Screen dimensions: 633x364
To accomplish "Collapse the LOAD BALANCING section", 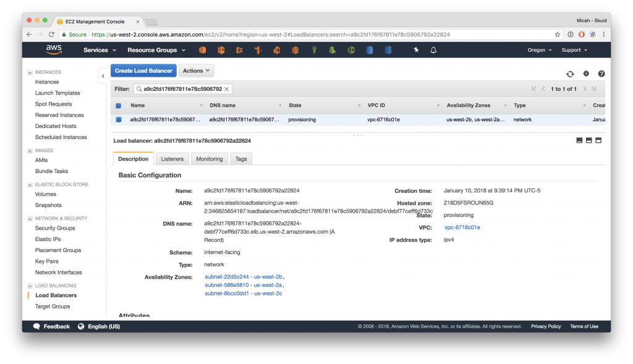I will point(30,286).
